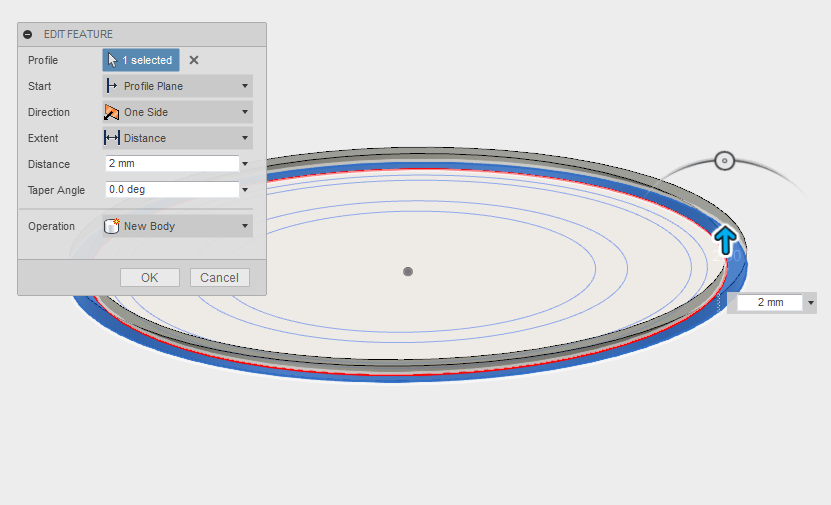Click the blue extrude distance arrow manipulator

tap(725, 240)
